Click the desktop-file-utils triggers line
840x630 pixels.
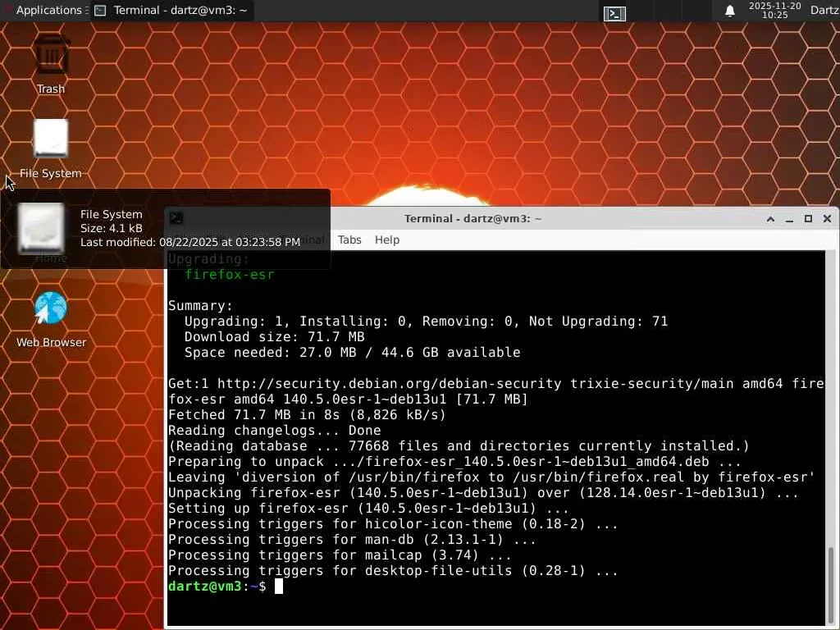[x=393, y=570]
